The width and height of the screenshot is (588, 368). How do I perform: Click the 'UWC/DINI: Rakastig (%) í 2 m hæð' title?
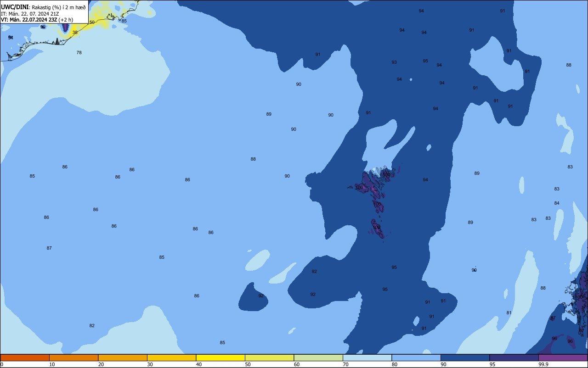tap(43, 7)
